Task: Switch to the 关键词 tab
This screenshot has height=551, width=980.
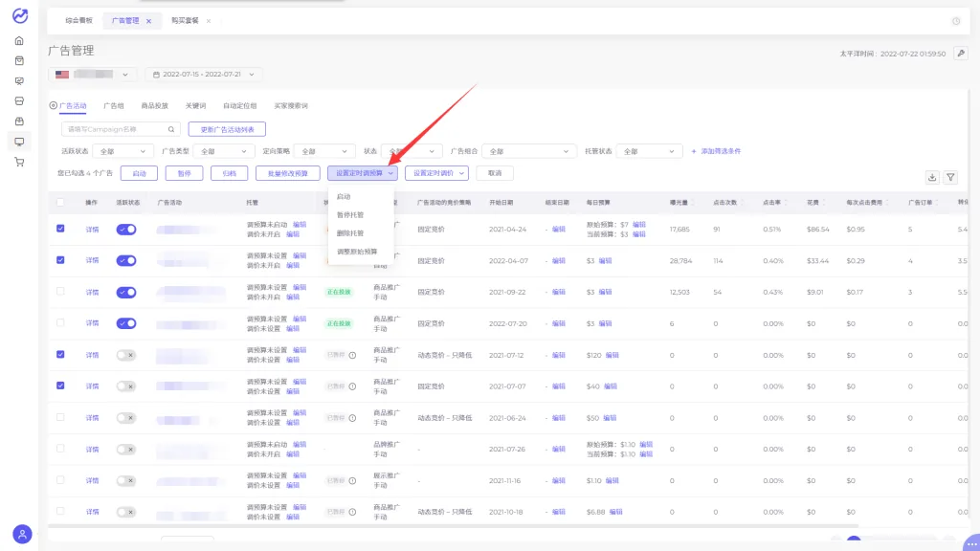Action: coord(195,105)
